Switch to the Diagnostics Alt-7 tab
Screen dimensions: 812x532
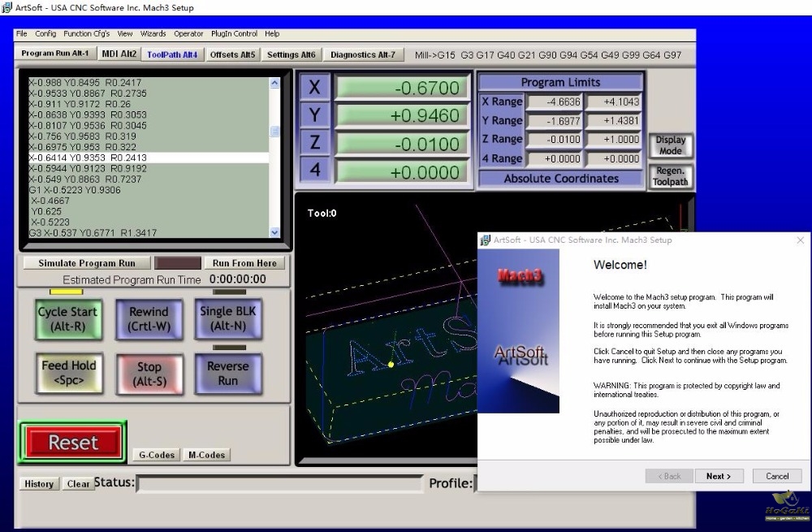pos(363,54)
